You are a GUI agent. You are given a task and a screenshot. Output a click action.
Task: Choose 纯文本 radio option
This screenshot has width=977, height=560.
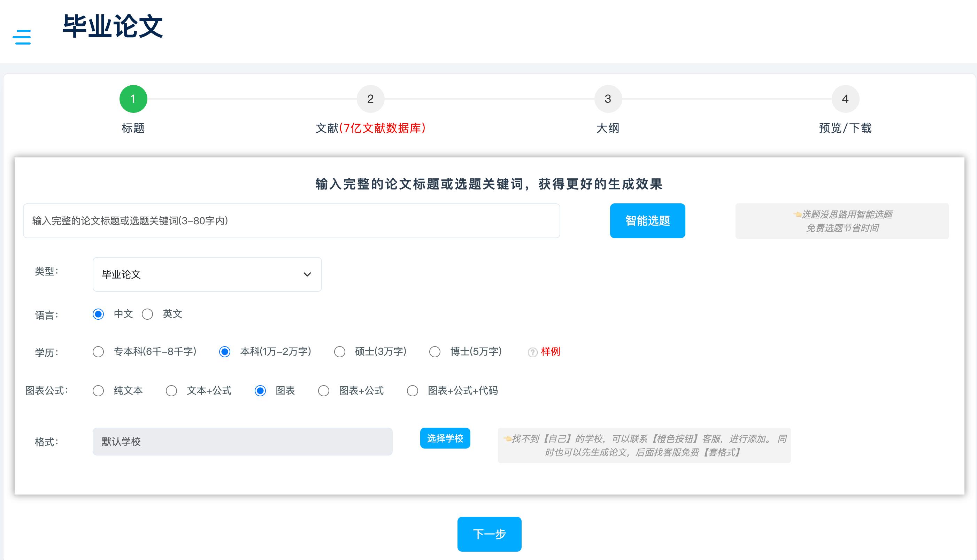point(98,391)
